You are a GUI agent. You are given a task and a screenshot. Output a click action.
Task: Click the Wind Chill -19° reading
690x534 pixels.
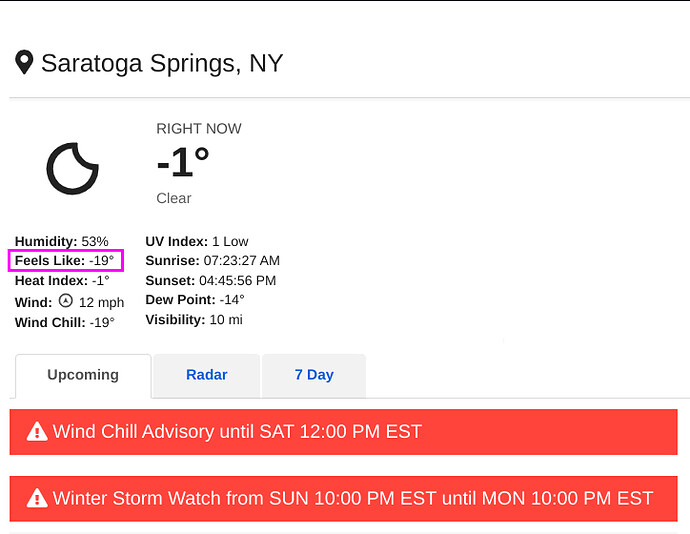tap(65, 322)
